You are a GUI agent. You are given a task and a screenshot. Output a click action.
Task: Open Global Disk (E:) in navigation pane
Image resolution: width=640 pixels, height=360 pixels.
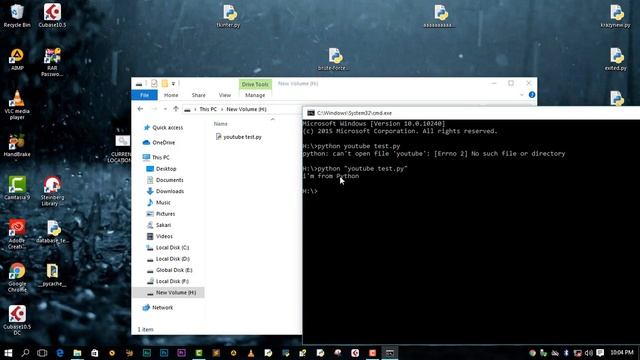[169, 270]
